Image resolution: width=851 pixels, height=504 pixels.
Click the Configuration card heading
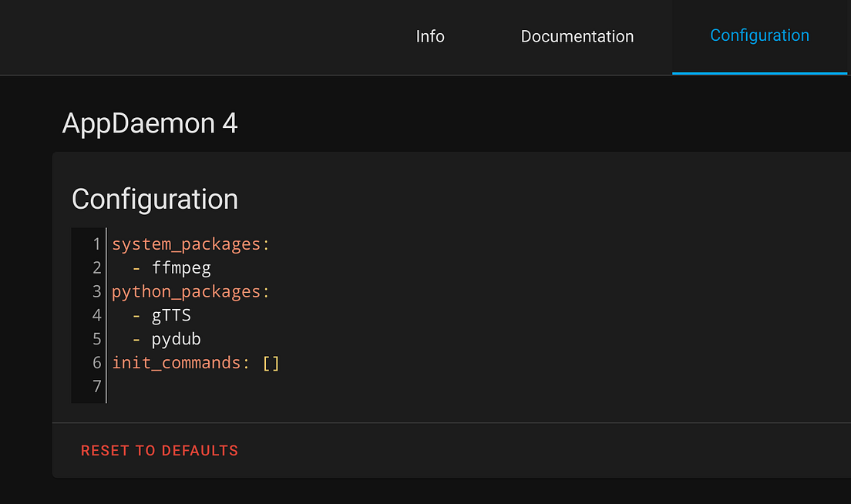coord(155,199)
